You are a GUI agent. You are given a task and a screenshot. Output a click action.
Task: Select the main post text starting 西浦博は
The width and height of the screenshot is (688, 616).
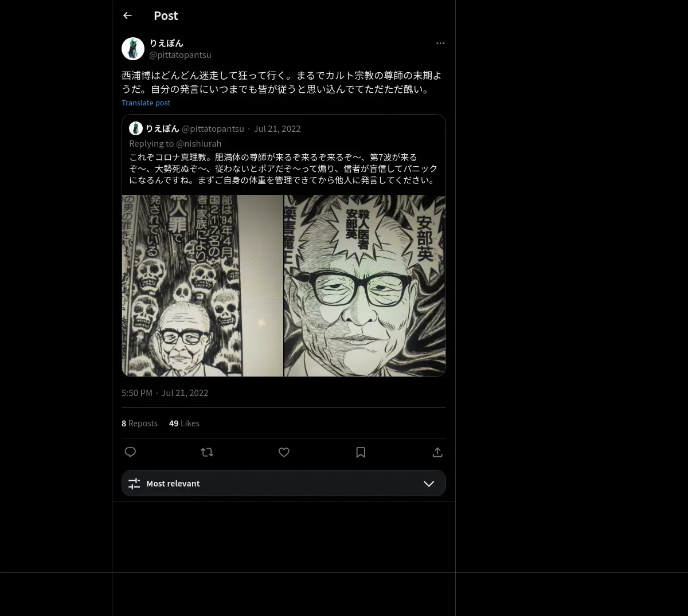click(282, 82)
